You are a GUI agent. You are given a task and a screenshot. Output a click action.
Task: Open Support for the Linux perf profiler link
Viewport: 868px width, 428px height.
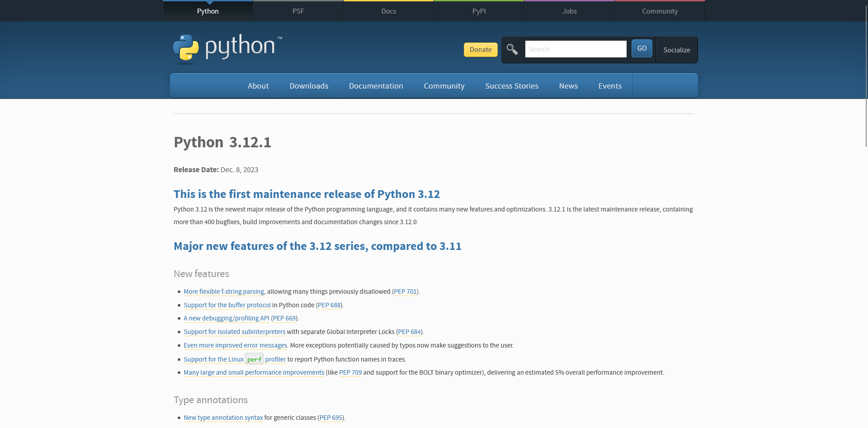tap(235, 360)
